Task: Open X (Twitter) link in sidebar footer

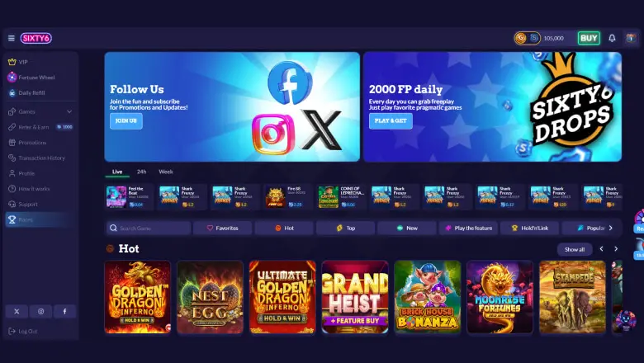Action: pos(17,311)
